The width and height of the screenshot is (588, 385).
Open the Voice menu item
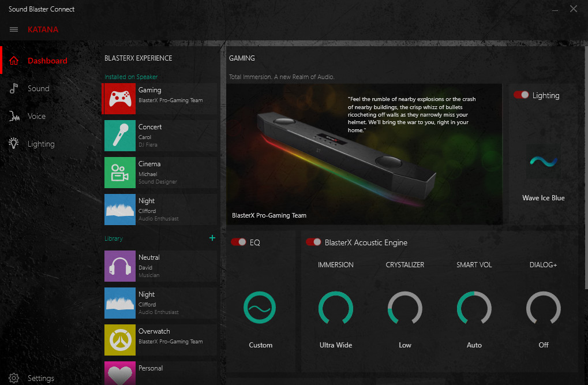[x=36, y=117]
